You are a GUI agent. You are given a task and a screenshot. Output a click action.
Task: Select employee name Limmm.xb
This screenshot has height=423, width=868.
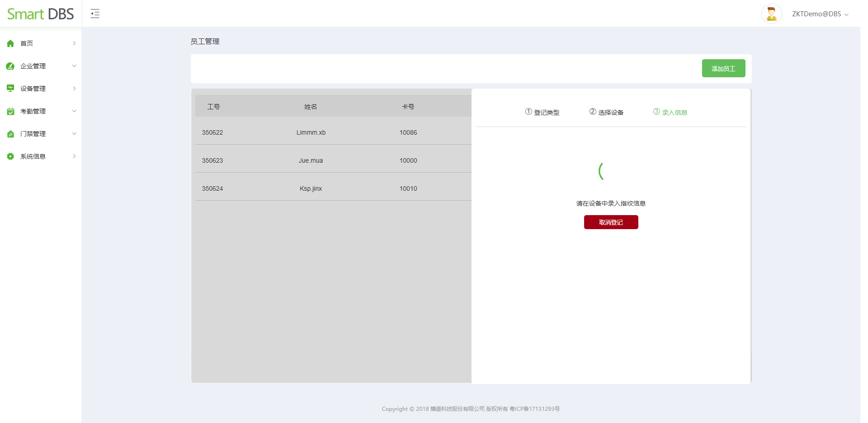[311, 132]
